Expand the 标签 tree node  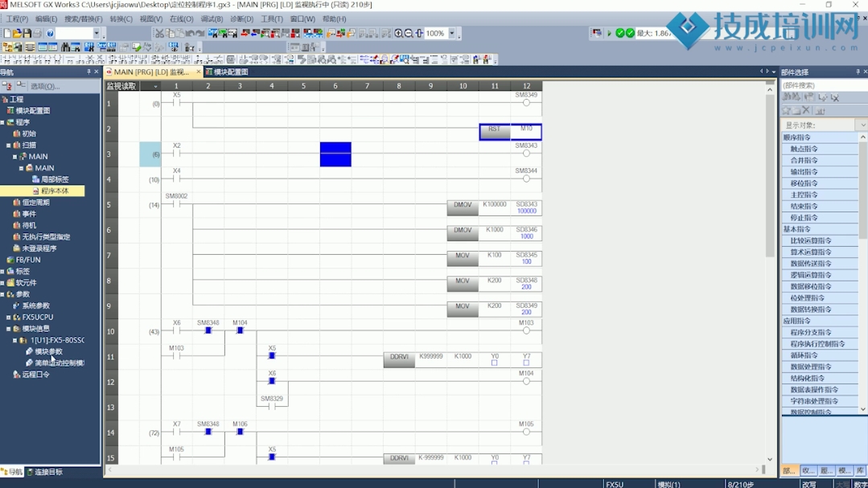pyautogui.click(x=2, y=271)
